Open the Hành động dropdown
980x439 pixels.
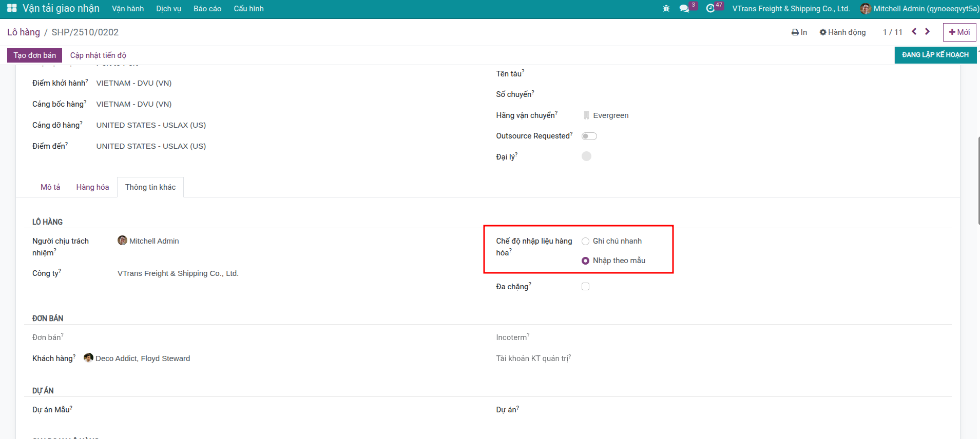(842, 32)
